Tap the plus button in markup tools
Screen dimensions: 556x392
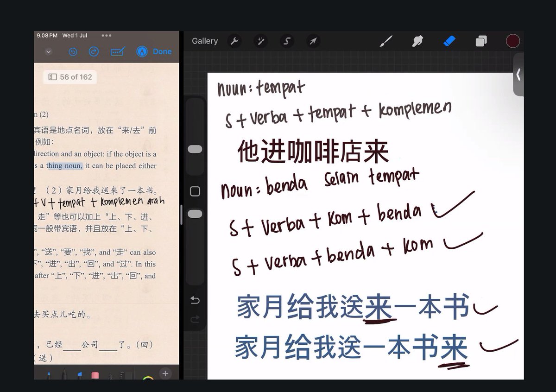point(165,373)
